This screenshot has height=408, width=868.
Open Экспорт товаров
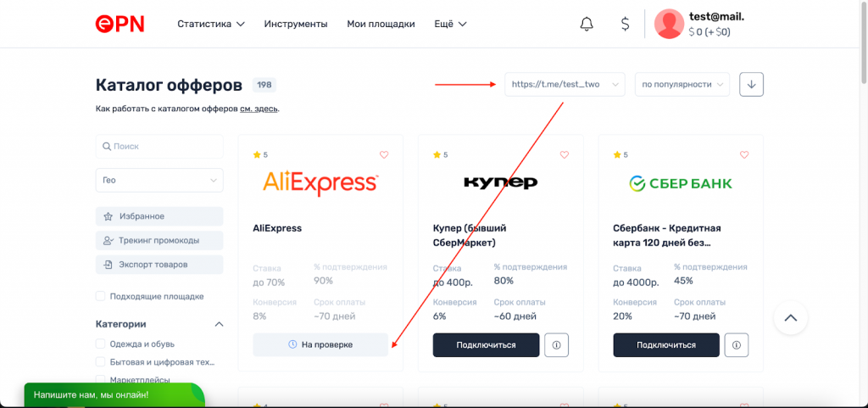159,265
